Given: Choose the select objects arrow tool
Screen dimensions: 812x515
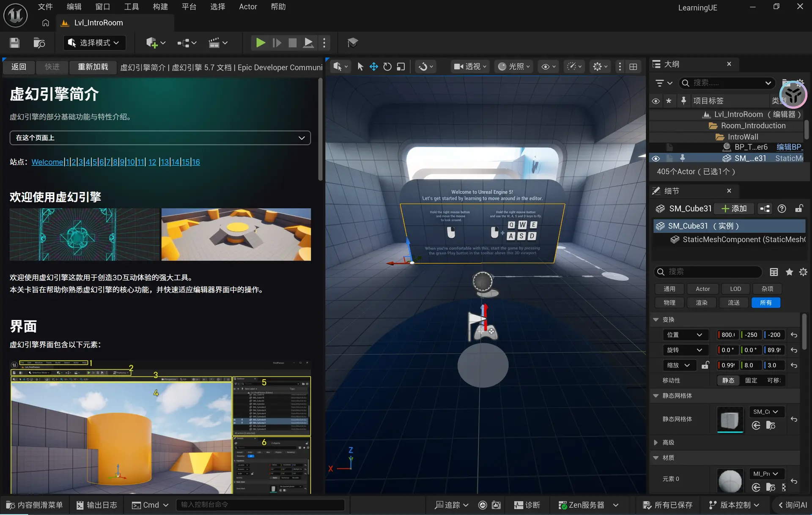Looking at the screenshot, I should (360, 67).
